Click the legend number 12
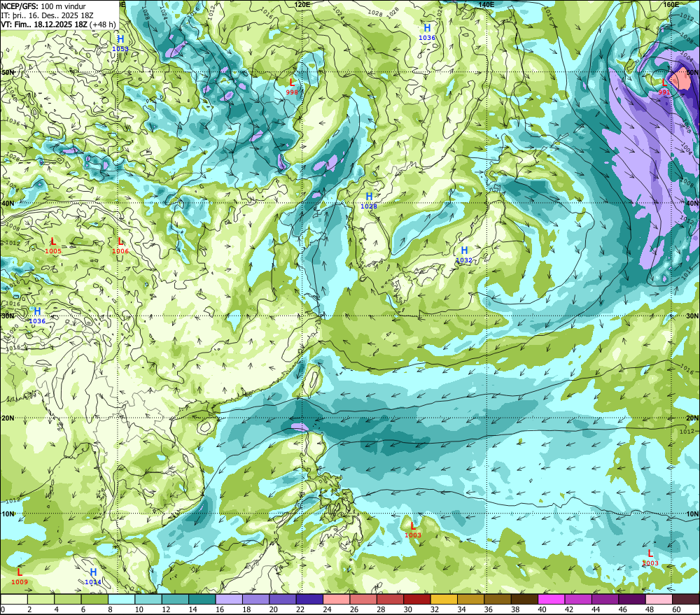Viewport: 700px width, 615px height. tap(166, 609)
